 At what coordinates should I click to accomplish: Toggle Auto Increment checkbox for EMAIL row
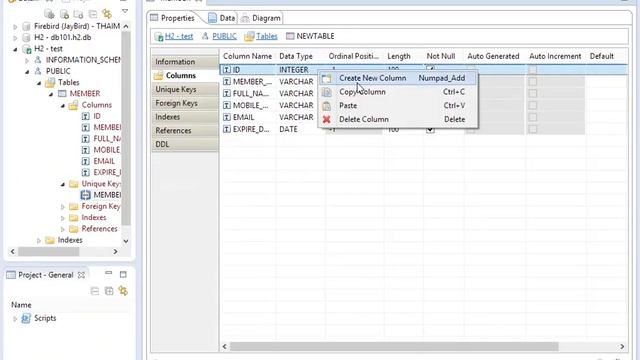click(x=533, y=118)
